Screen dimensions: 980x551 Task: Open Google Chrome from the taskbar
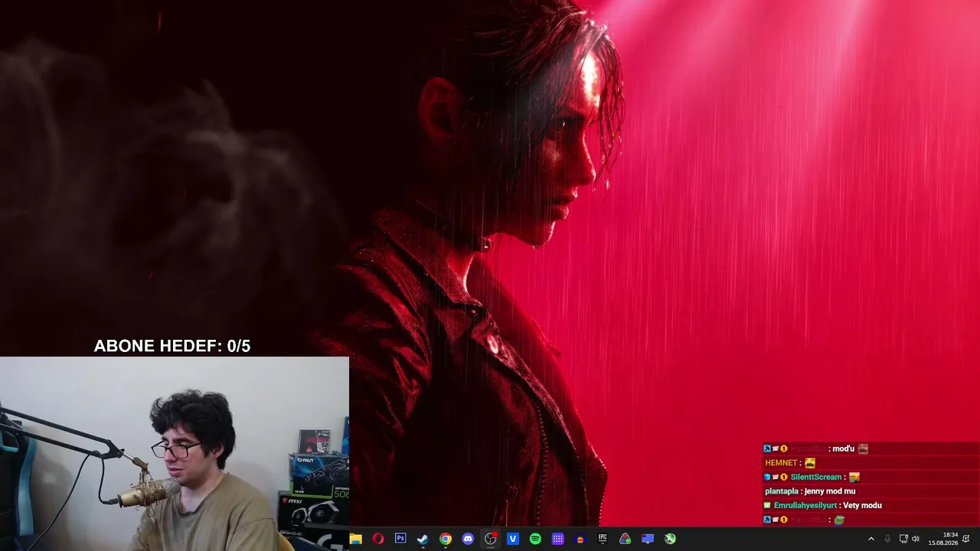[446, 539]
